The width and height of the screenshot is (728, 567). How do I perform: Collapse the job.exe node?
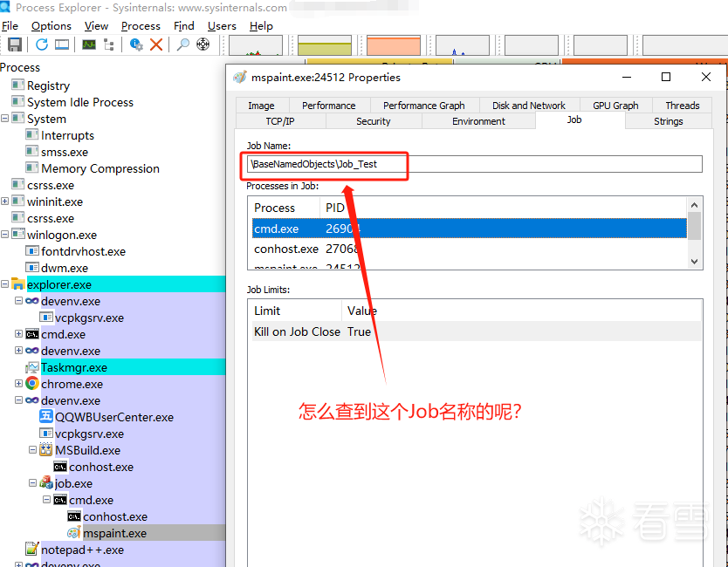[32, 482]
